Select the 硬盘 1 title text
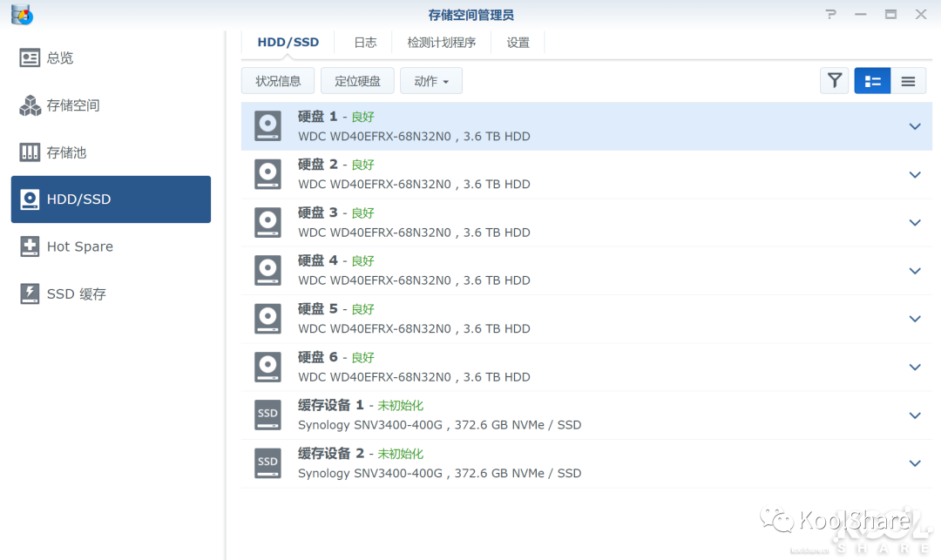Screen dimensions: 941x560 (317, 117)
